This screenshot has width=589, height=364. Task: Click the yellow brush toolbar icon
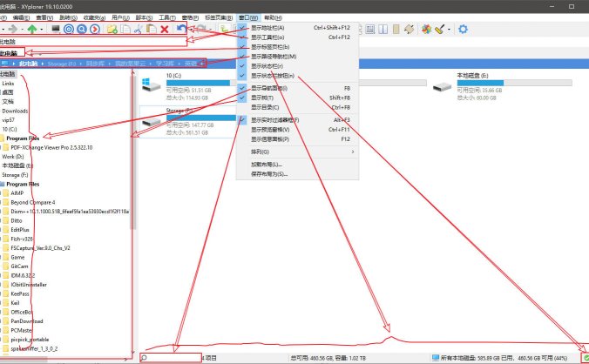coord(440,29)
